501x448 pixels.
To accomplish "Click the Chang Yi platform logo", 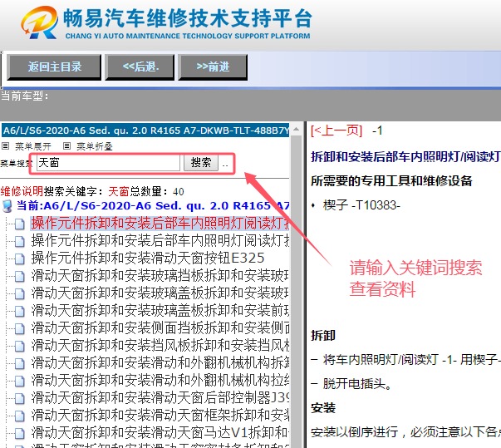I will 40,23.
